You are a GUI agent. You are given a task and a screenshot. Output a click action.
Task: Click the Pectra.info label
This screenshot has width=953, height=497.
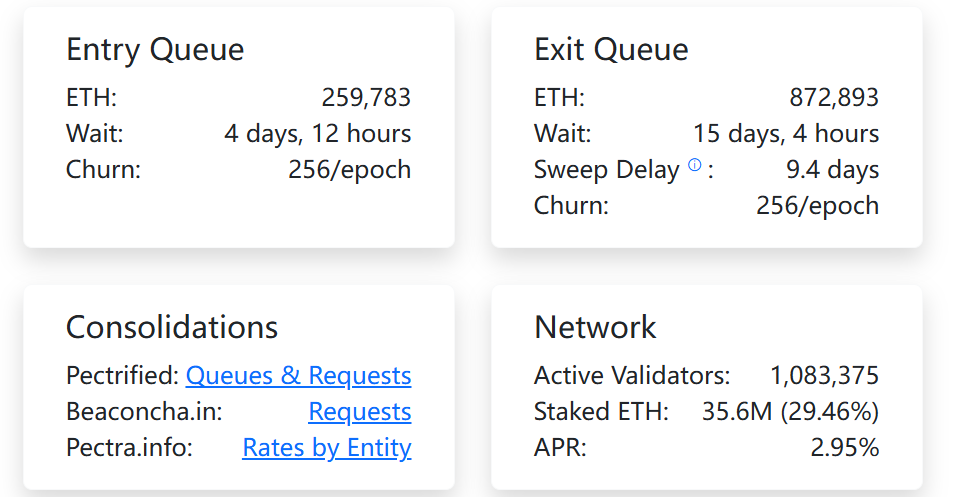coord(129,448)
